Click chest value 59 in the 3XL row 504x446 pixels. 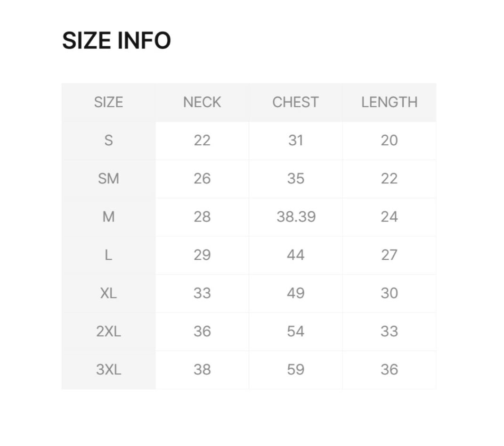pos(296,370)
